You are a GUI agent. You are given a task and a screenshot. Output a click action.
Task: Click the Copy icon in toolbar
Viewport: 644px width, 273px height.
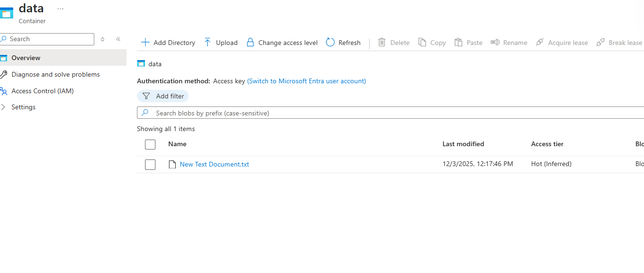[x=422, y=43]
